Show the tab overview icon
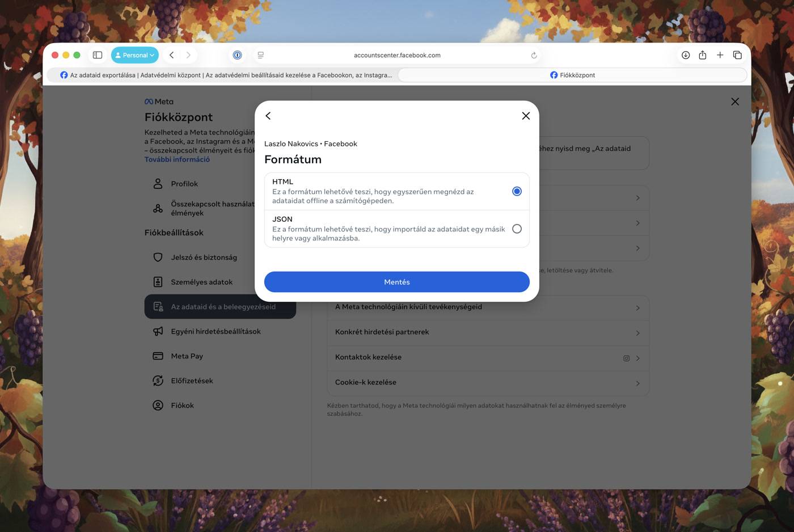 point(737,55)
